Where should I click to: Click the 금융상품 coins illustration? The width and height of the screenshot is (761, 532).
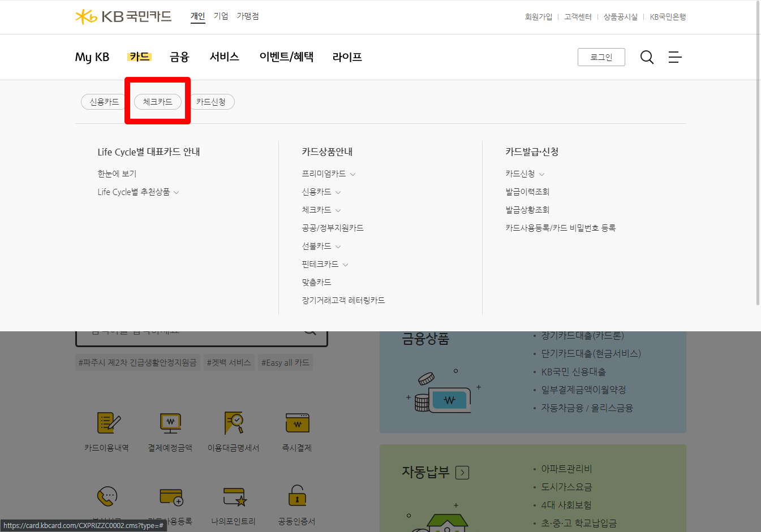(444, 392)
